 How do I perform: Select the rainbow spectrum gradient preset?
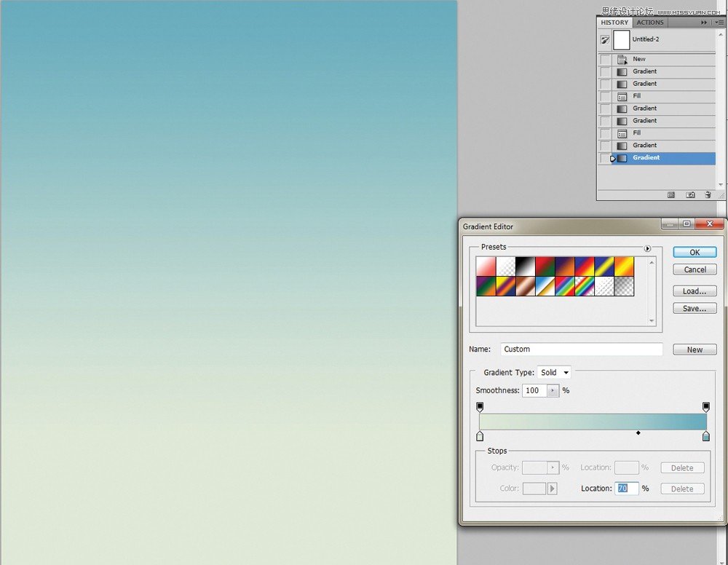point(565,286)
